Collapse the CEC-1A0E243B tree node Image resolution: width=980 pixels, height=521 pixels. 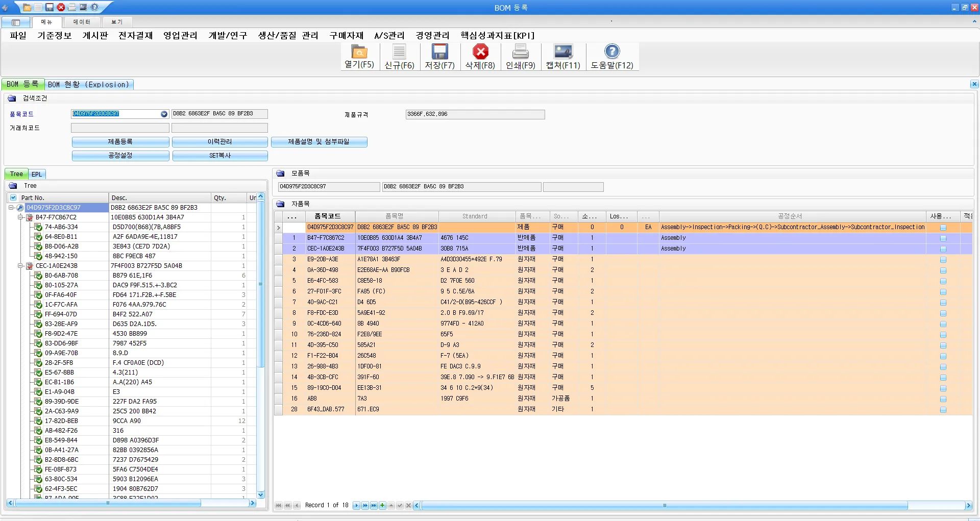20,266
